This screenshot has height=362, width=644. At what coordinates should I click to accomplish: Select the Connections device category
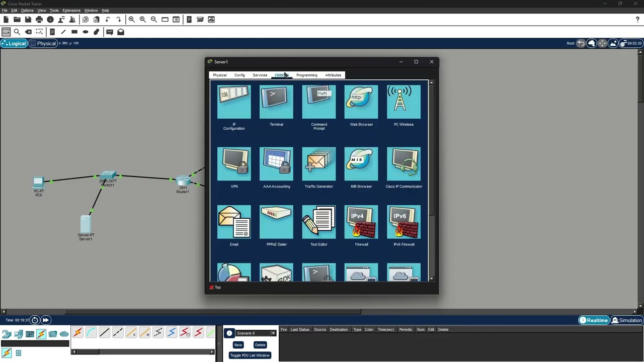click(41, 333)
